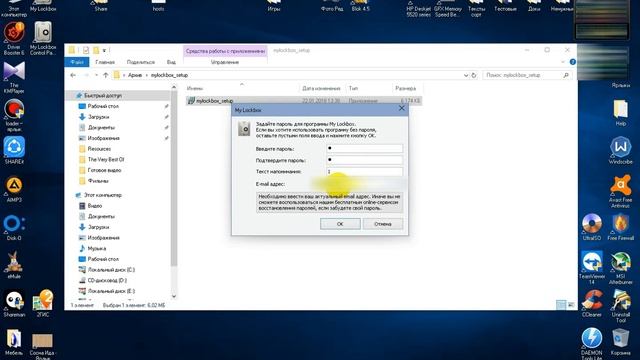Image resolution: width=640 pixels, height=360 pixels.
Task: Click the Explorer search box
Action: 527,76
